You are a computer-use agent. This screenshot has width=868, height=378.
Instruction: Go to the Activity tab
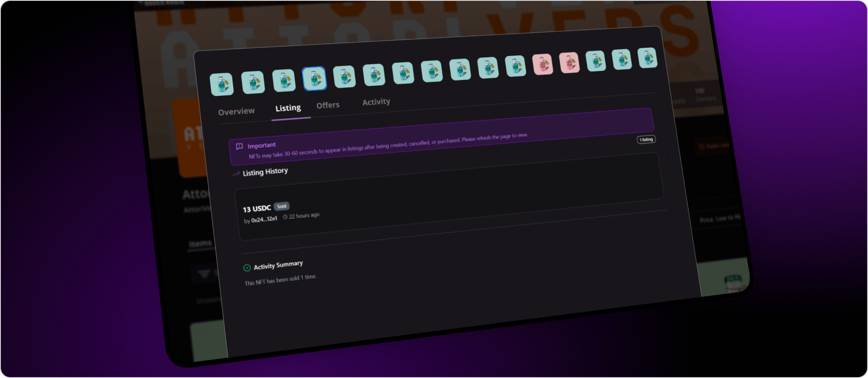376,102
